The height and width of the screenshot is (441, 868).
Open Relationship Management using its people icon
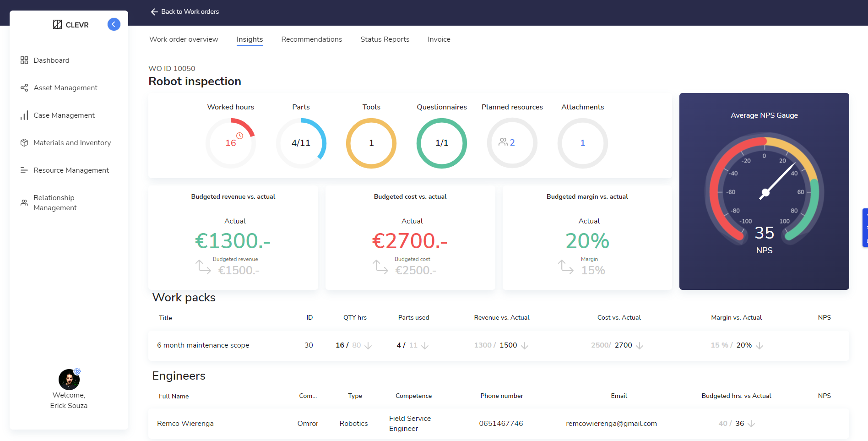24,202
